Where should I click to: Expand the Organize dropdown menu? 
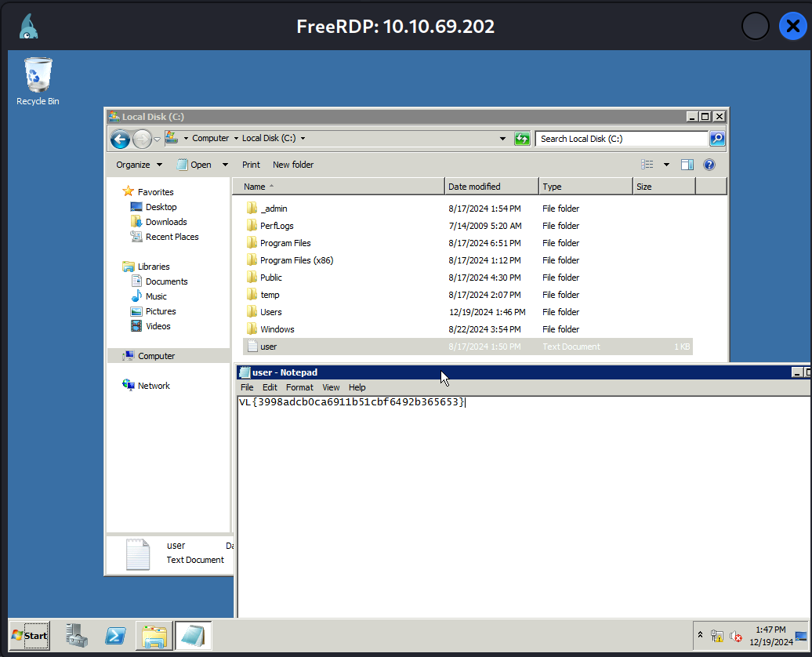coord(139,165)
